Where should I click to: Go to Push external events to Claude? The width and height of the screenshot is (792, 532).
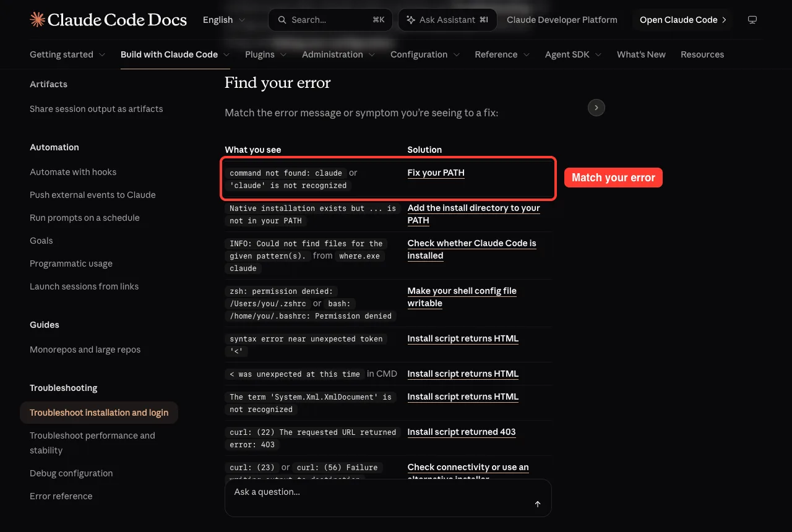pyautogui.click(x=93, y=195)
